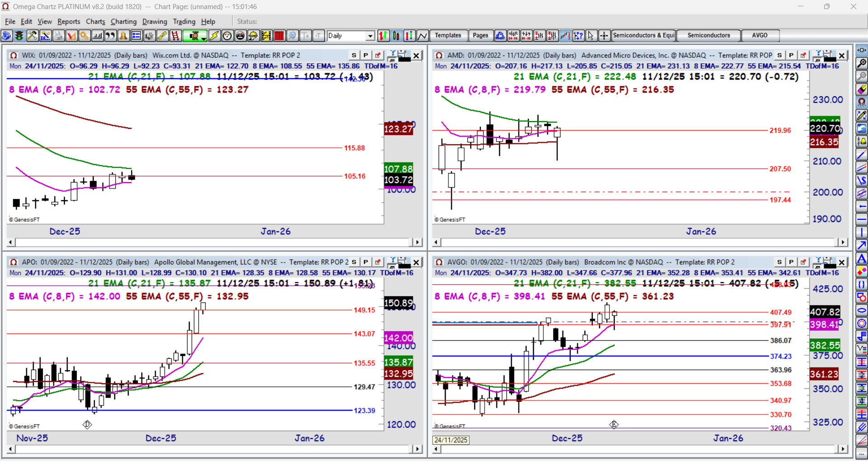
Task: Toggle the S button on the AMD chart
Action: tap(779, 55)
